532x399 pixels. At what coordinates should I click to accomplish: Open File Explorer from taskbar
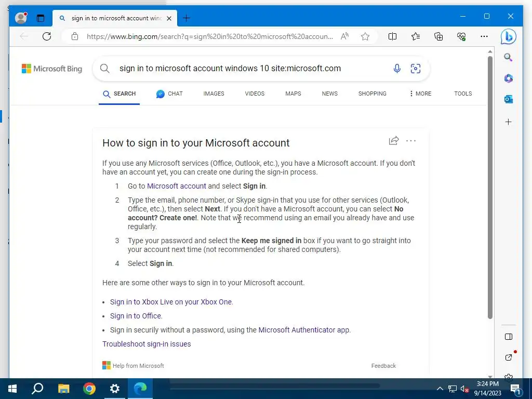63,389
